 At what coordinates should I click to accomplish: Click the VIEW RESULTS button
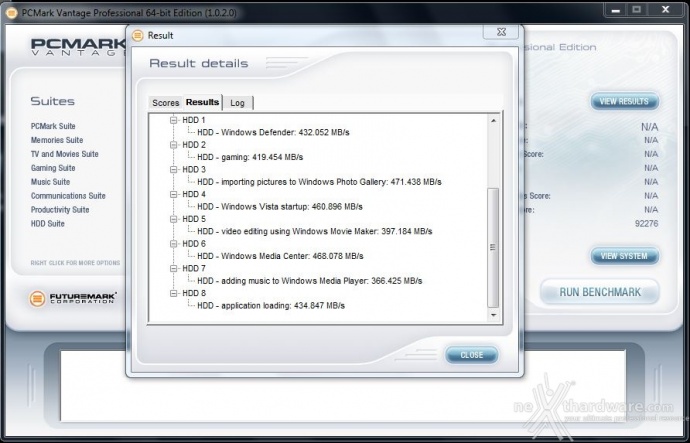click(624, 102)
